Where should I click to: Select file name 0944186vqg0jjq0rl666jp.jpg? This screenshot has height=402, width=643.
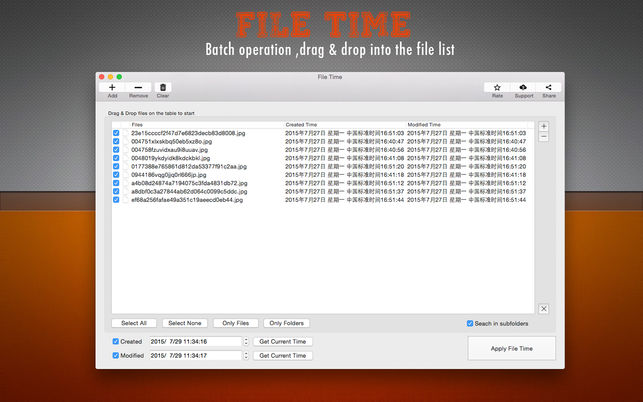click(x=169, y=175)
